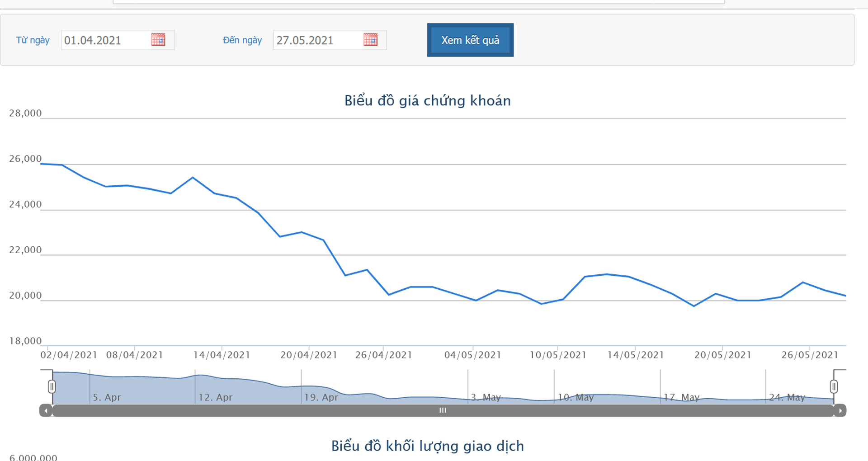The height and width of the screenshot is (461, 868).
Task: Grab the right range handle of the navigator
Action: pos(834,386)
